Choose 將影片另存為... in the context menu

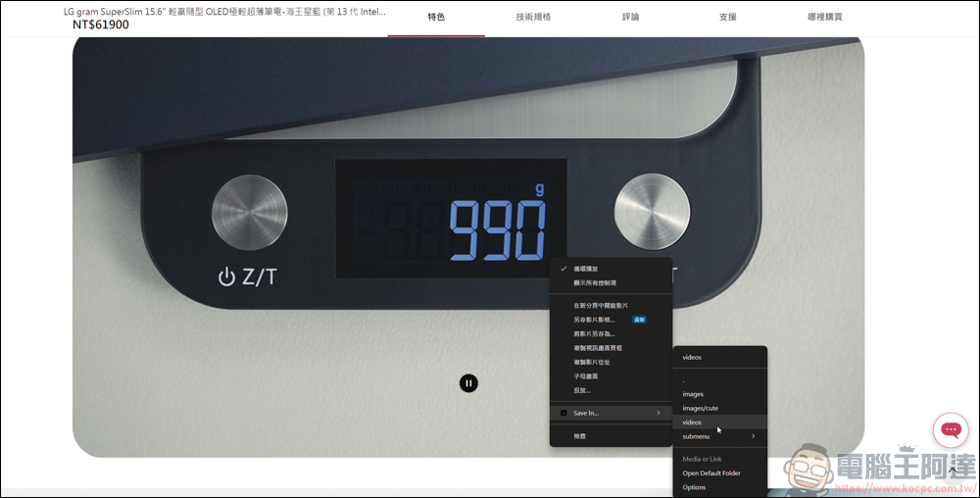coord(611,333)
